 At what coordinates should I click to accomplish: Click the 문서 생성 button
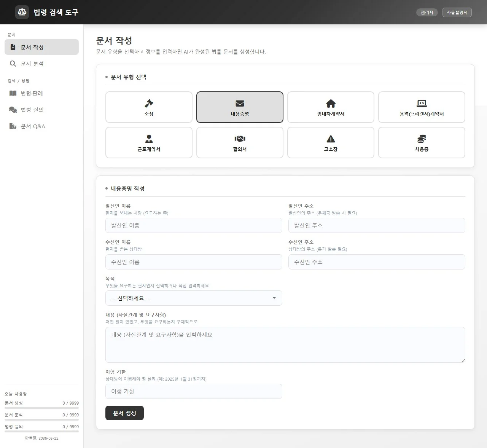[124, 413]
